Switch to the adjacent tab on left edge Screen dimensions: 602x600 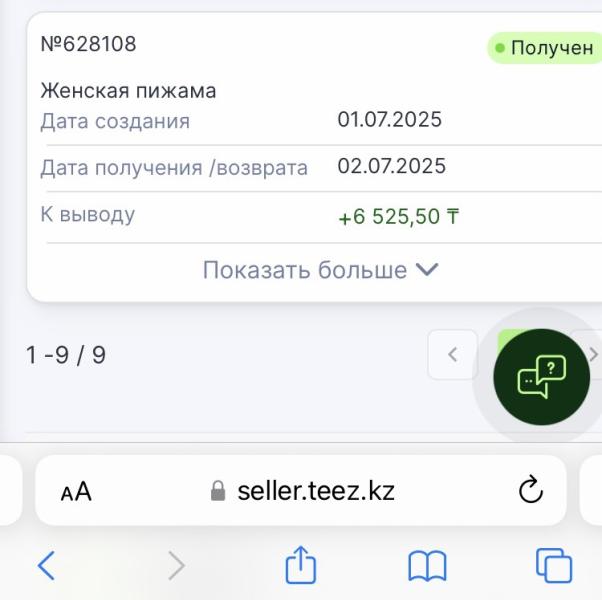click(10, 490)
